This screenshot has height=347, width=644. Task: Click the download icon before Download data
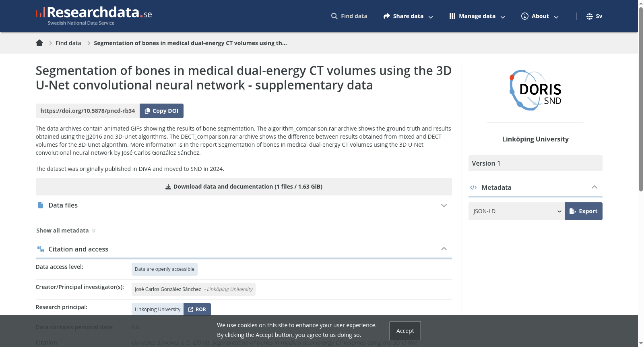click(x=168, y=187)
